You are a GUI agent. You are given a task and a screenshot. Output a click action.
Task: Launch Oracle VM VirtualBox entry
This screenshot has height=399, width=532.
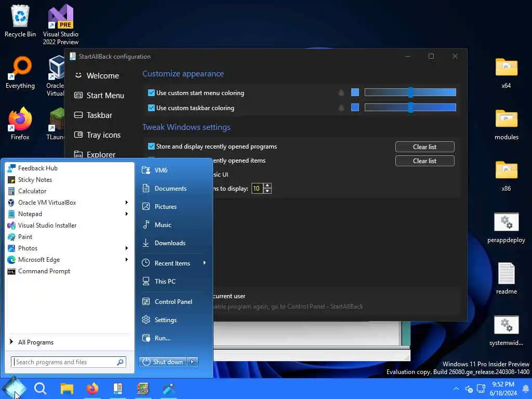click(x=47, y=203)
